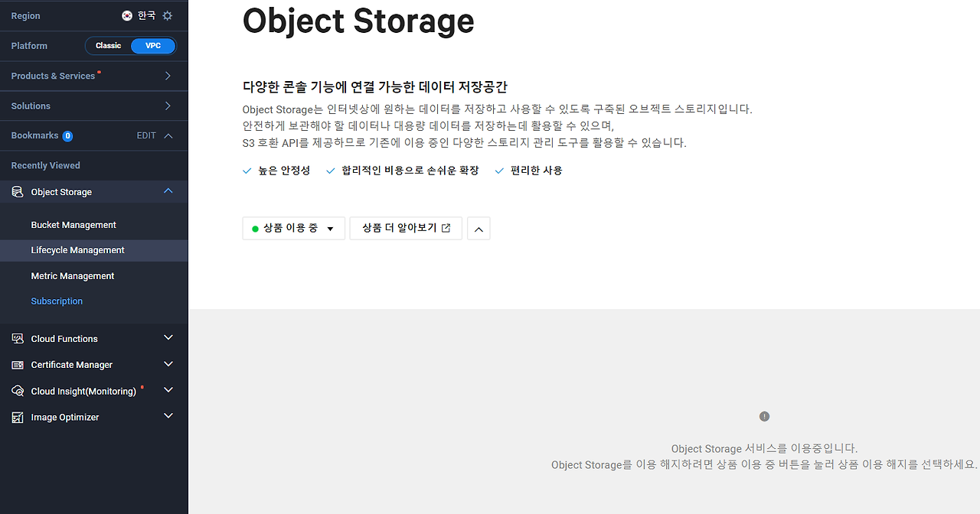Open Bucket Management menu item
980x514 pixels.
(73, 225)
